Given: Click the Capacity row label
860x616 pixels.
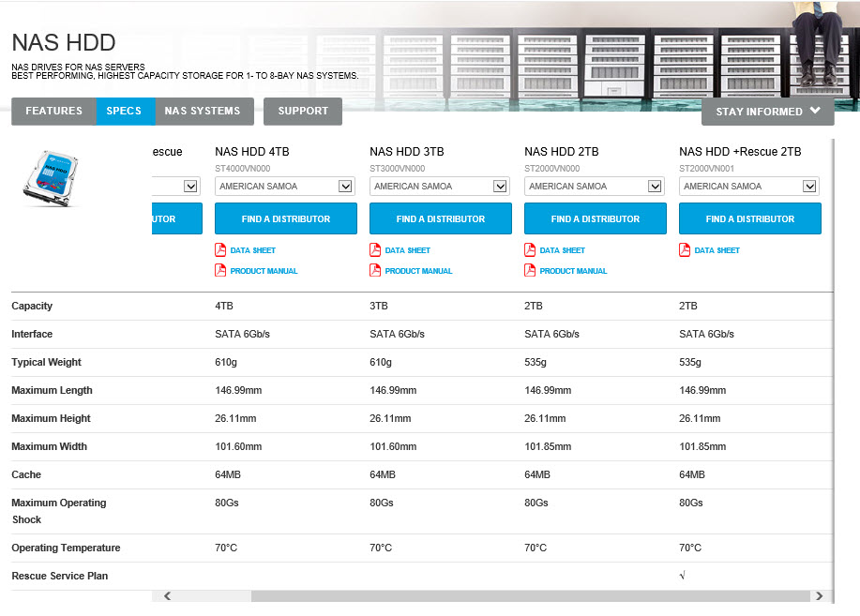Looking at the screenshot, I should (x=32, y=306).
